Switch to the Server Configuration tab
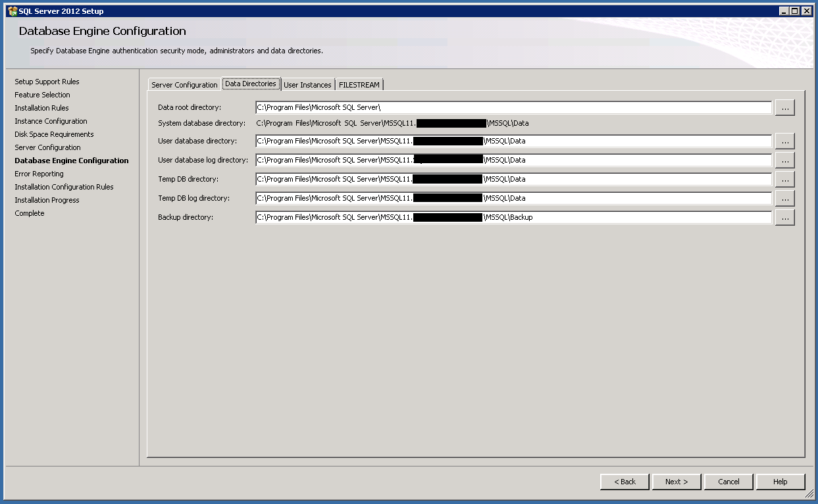This screenshot has width=818, height=504. click(x=184, y=85)
